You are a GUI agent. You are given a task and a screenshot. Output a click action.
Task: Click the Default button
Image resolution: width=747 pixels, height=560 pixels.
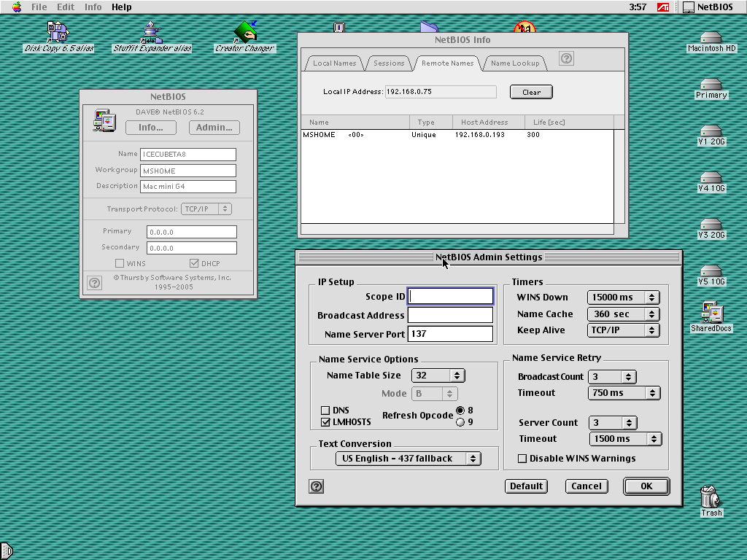pyautogui.click(x=527, y=486)
